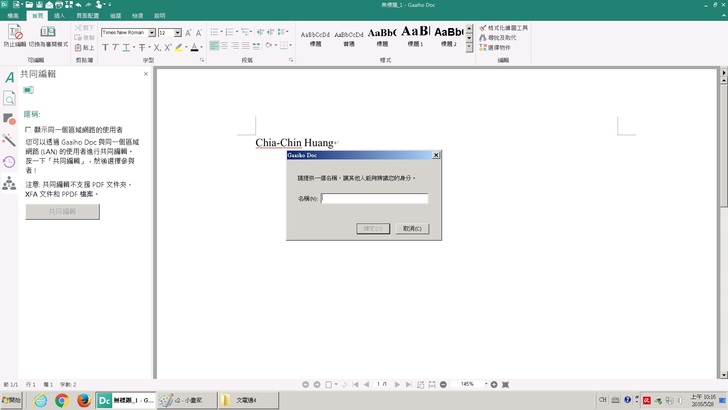Open the File (檔案) tab
The height and width of the screenshot is (410, 728).
pyautogui.click(x=13, y=16)
